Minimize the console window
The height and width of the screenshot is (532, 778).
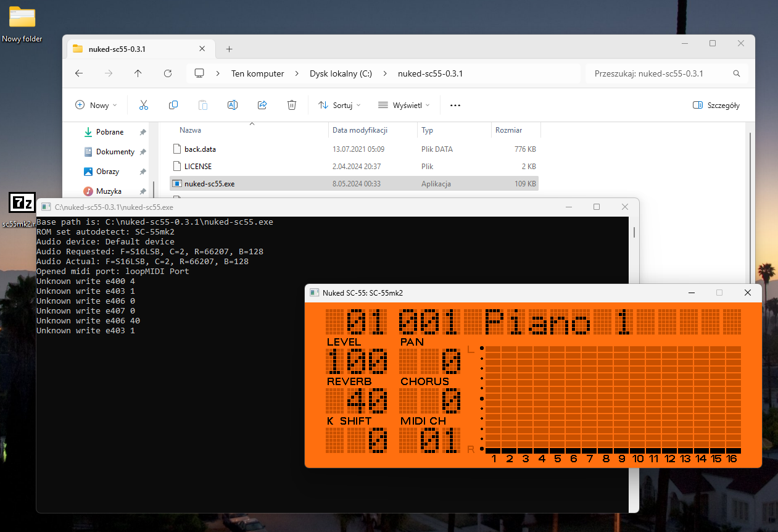pyautogui.click(x=568, y=207)
